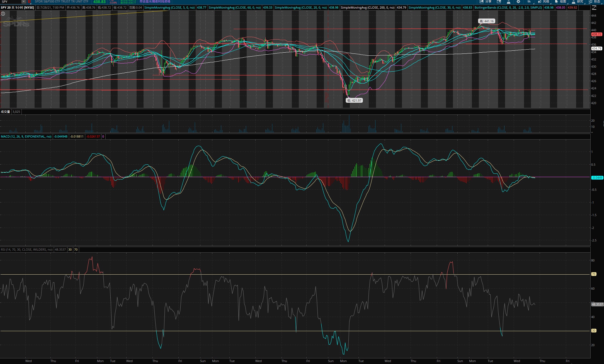
Task: Click the MACD (12, 26, 9, EXPONENTIAL) label
Action: [26, 136]
